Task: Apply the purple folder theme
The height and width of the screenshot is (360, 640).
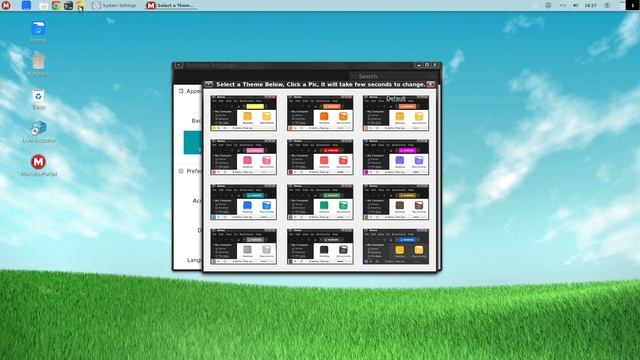Action: (x=396, y=157)
